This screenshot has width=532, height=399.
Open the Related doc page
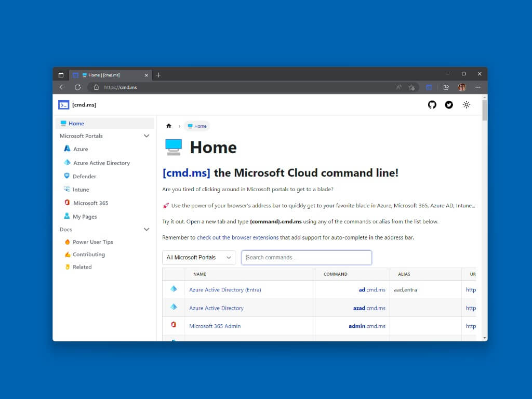pos(82,267)
